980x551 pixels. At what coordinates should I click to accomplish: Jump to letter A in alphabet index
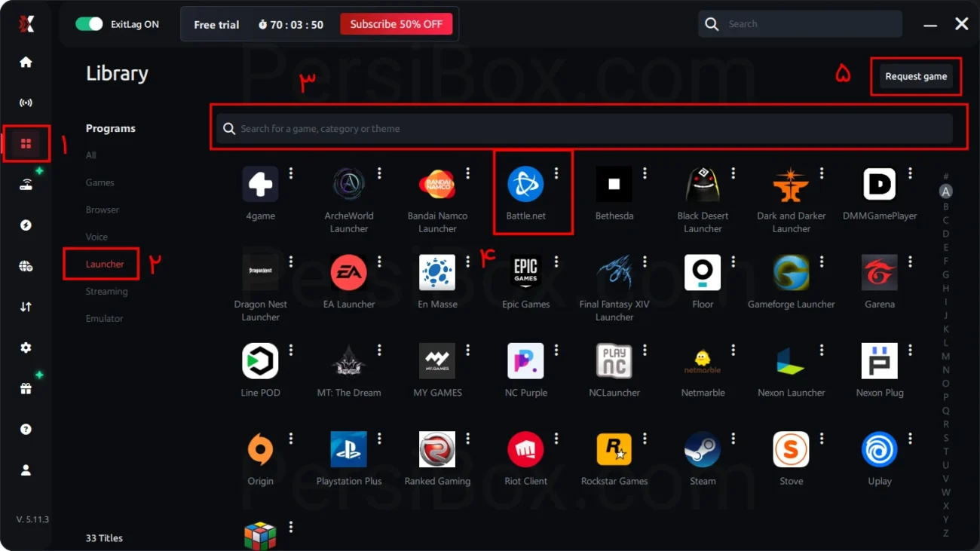946,191
